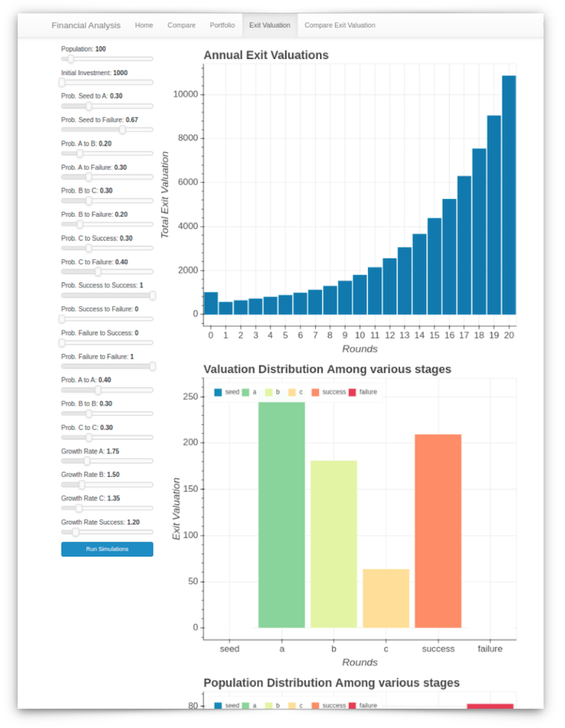Click the 'b' legend swatch in Valuation chart
Viewport: 565px width, 728px height.
coord(268,392)
